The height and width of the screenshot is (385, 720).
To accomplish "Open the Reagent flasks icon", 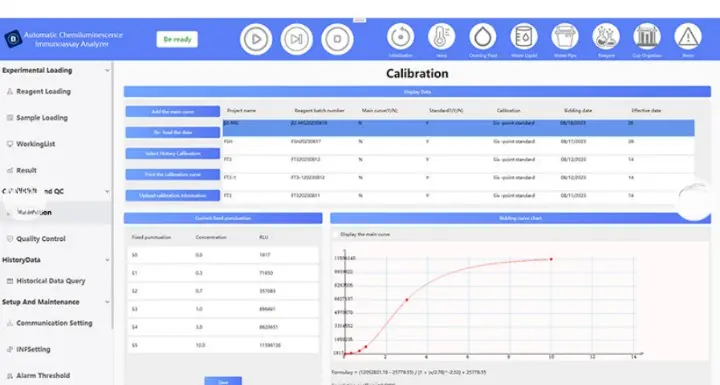I will coord(606,36).
